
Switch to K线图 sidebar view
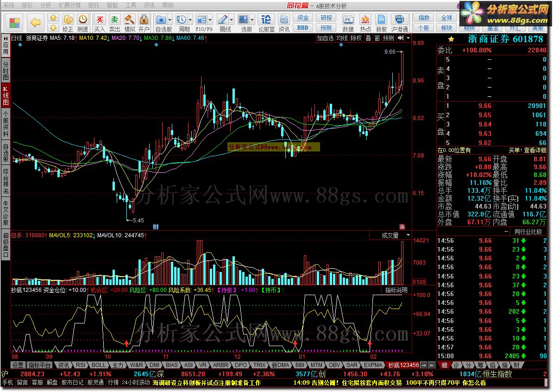tap(6, 95)
